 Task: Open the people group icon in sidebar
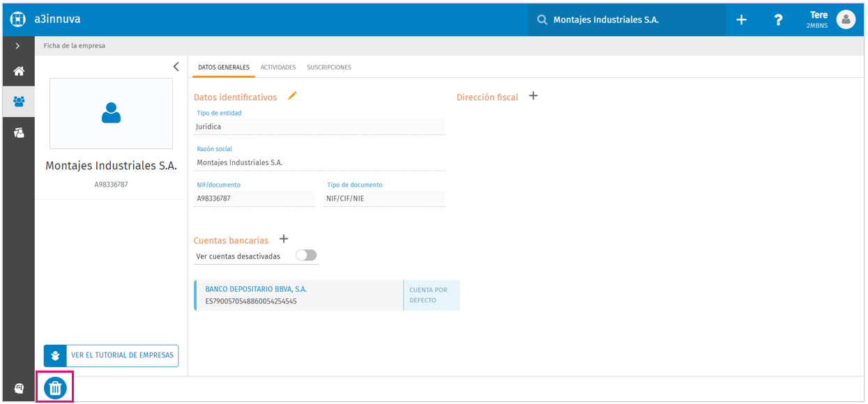[19, 102]
